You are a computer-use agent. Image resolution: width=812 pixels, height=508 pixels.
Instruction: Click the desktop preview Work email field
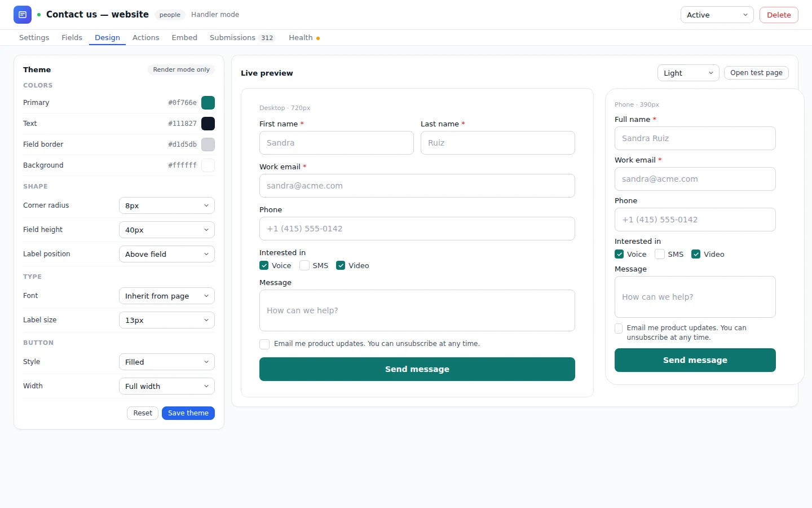click(x=417, y=186)
